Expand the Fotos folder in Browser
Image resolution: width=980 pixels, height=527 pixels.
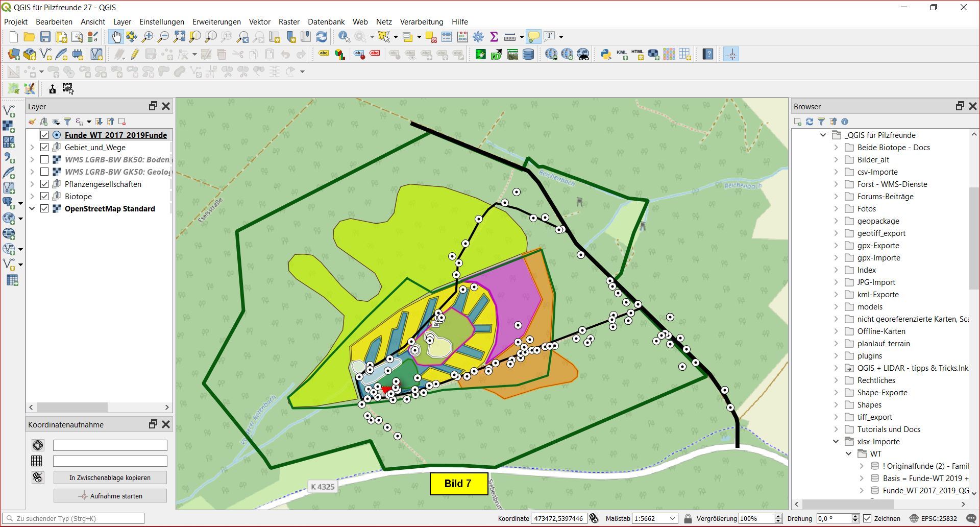point(836,209)
